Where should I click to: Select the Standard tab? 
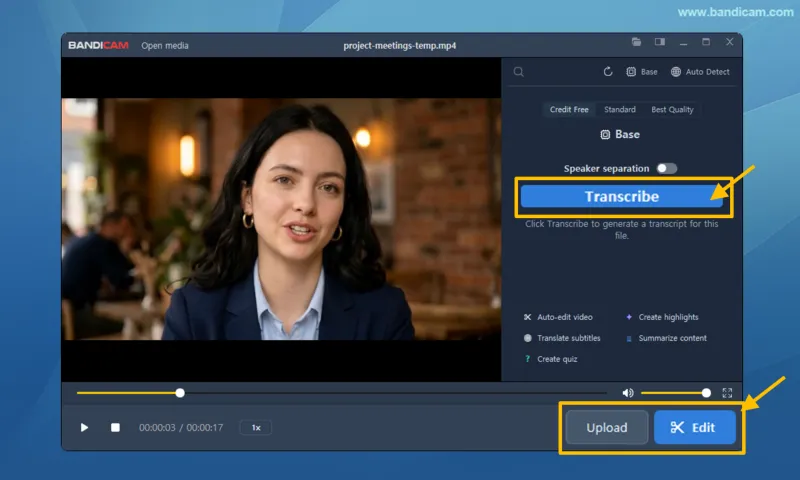pos(620,109)
